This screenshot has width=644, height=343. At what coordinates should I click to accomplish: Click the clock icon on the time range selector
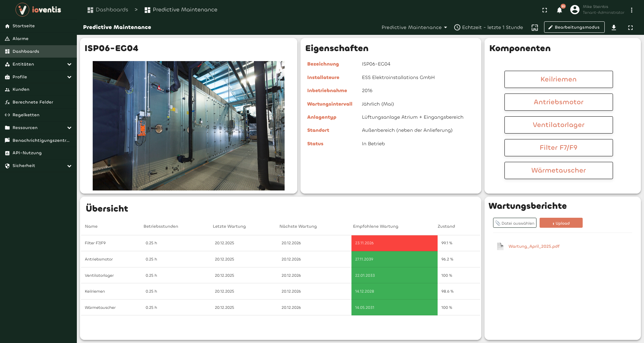[x=457, y=27]
